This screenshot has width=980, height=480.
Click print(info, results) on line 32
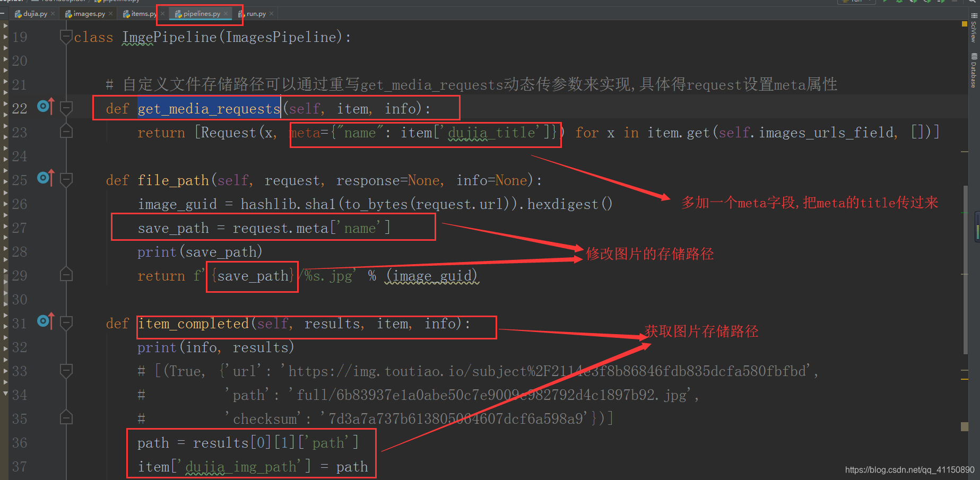click(215, 348)
